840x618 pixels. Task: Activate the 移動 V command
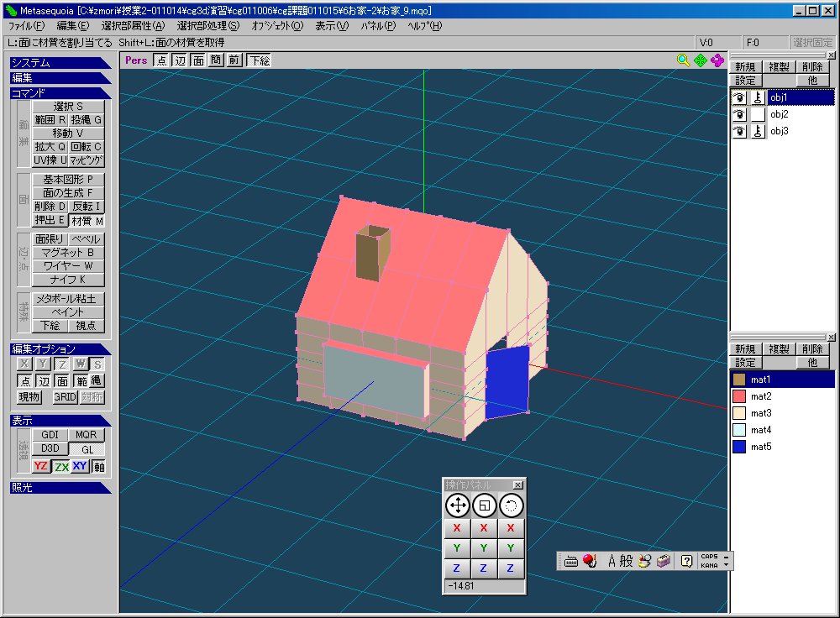68,133
